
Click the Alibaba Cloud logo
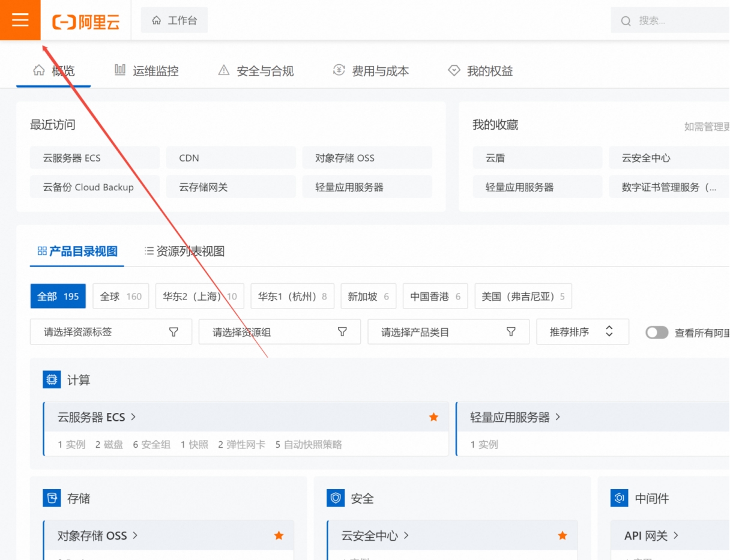(x=86, y=22)
